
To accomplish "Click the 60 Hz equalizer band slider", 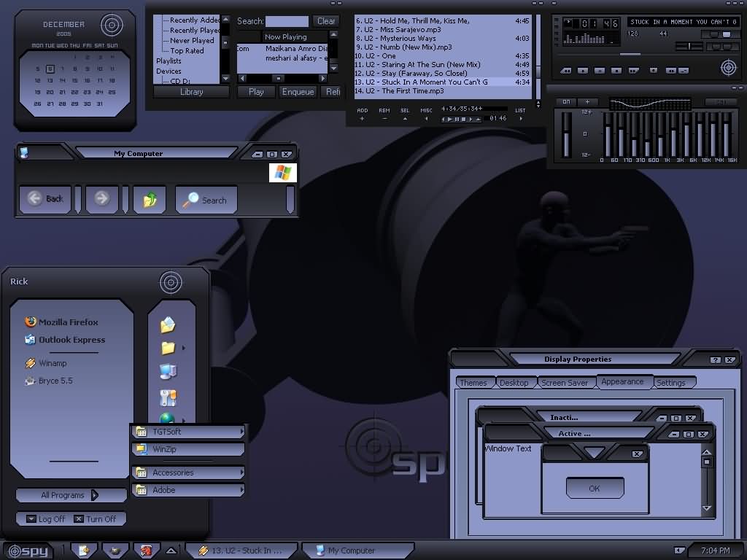I will 608,134.
